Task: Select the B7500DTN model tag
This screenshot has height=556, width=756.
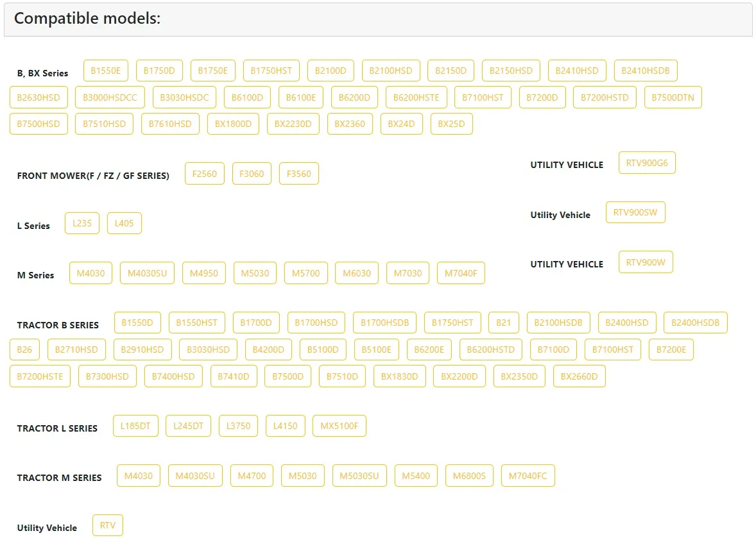Action: click(x=673, y=97)
